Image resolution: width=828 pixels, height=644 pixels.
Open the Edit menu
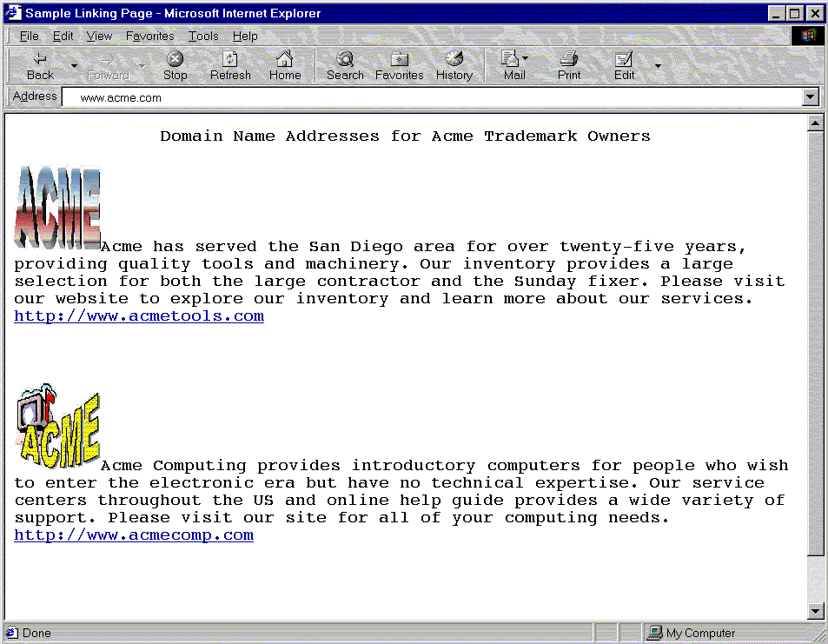click(x=63, y=36)
